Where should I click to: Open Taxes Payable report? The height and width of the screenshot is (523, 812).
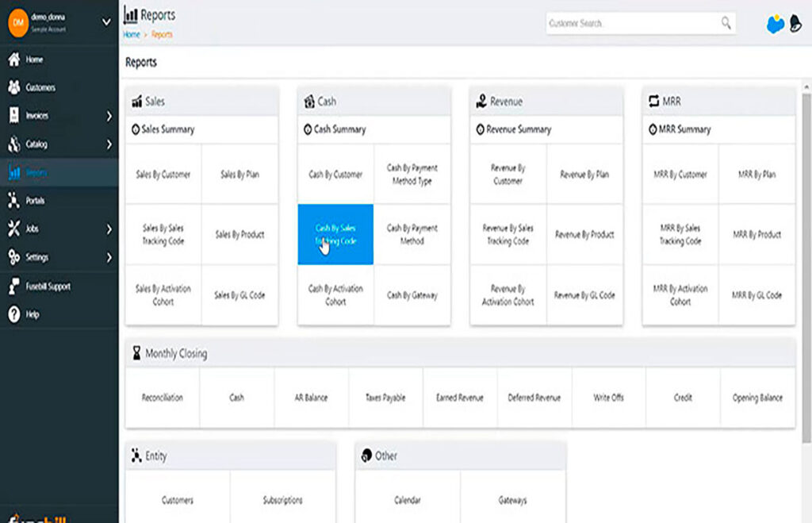[386, 398]
